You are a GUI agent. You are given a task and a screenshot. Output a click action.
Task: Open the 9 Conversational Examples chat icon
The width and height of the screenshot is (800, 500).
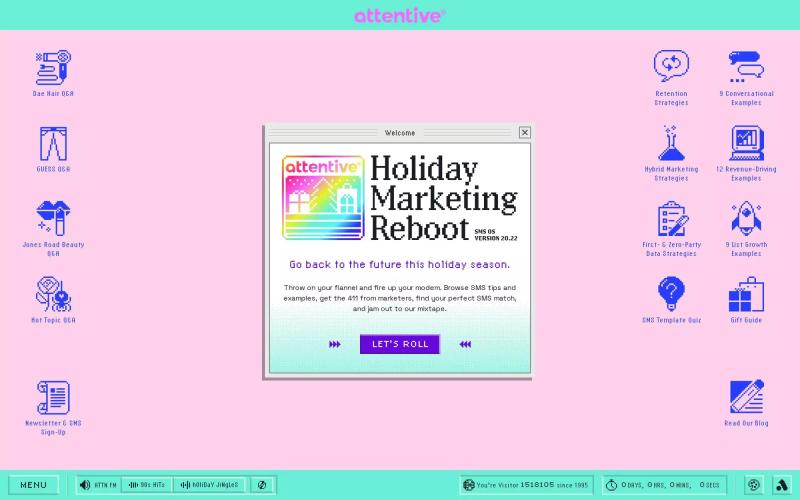click(x=746, y=67)
